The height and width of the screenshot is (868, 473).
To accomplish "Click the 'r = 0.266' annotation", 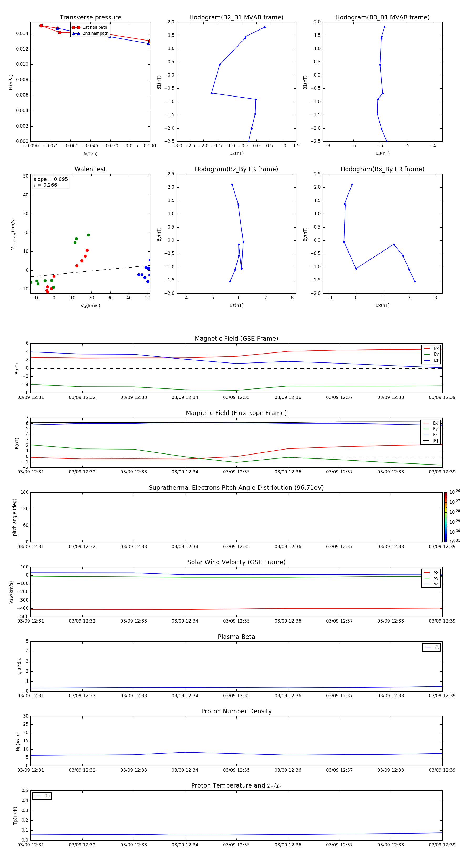I will [45, 185].
